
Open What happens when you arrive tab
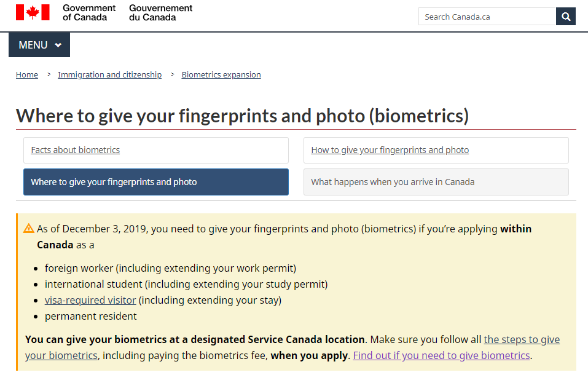coord(436,182)
